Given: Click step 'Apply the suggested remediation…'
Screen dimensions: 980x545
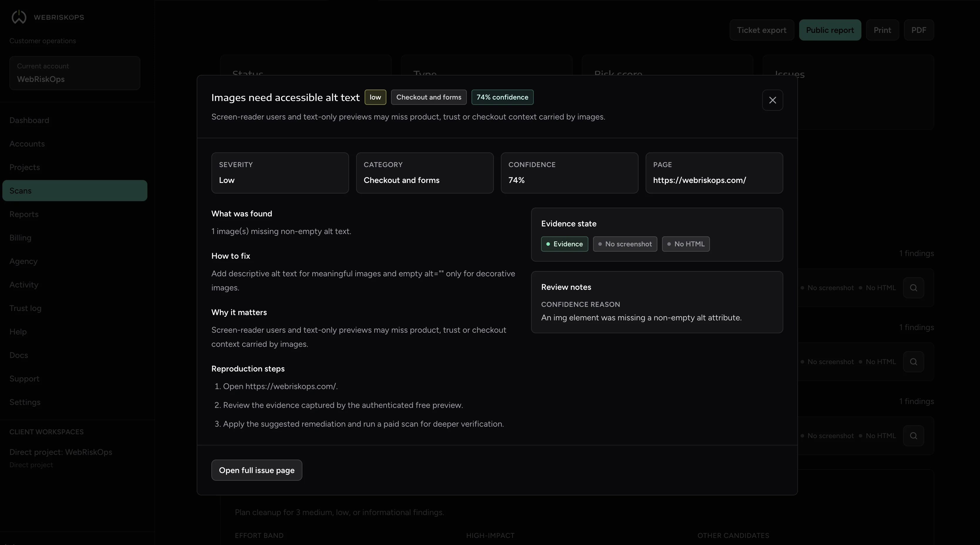Looking at the screenshot, I should tap(363, 424).
